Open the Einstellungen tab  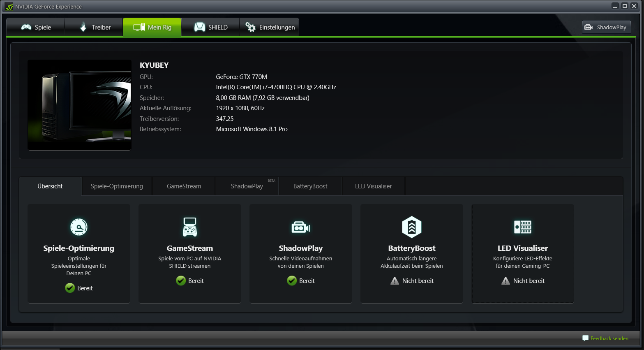(270, 28)
